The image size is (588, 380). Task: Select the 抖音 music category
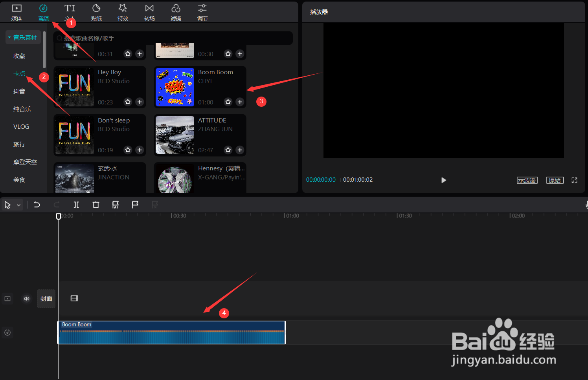[19, 91]
